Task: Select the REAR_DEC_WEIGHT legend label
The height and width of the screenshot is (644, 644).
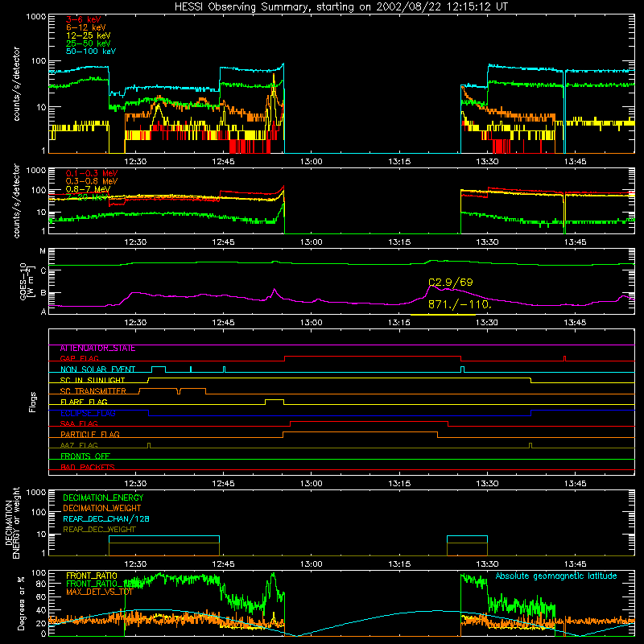Action: coord(99,530)
